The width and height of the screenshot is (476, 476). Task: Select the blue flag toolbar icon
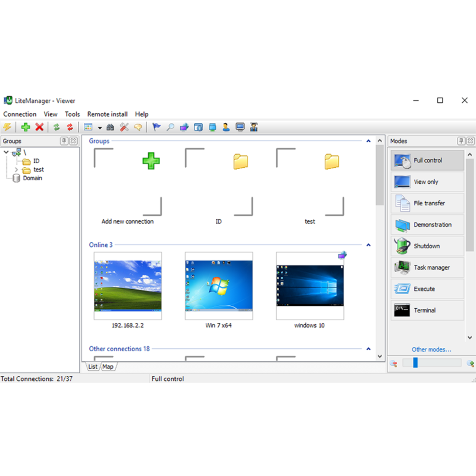156,127
